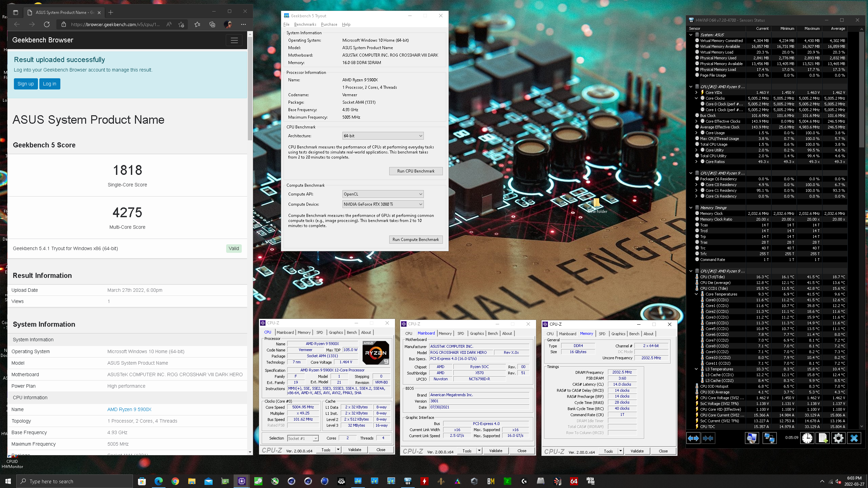The image size is (868, 488).
Task: Open the Compute API OpenCL dropdown
Action: point(383,194)
